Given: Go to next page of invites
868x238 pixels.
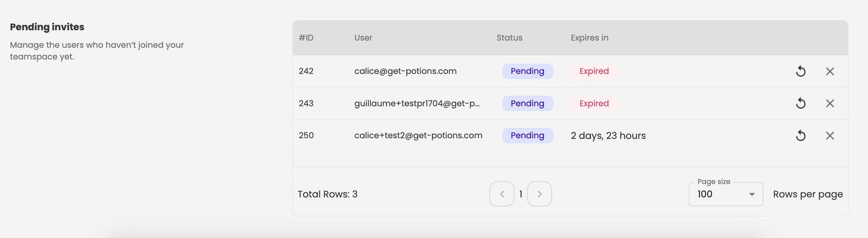Looking at the screenshot, I should click(540, 194).
